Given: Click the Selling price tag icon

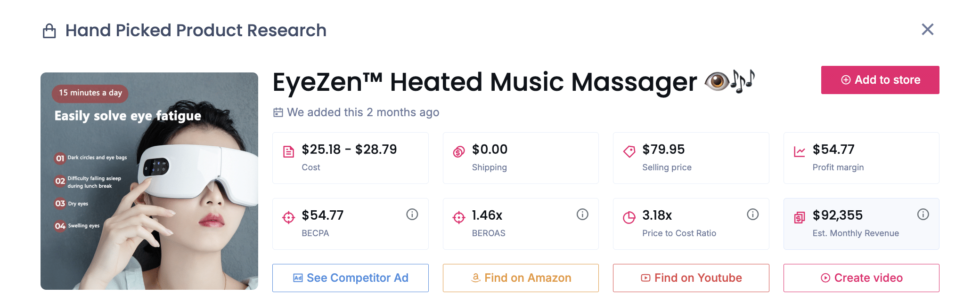Looking at the screenshot, I should click(x=629, y=151).
